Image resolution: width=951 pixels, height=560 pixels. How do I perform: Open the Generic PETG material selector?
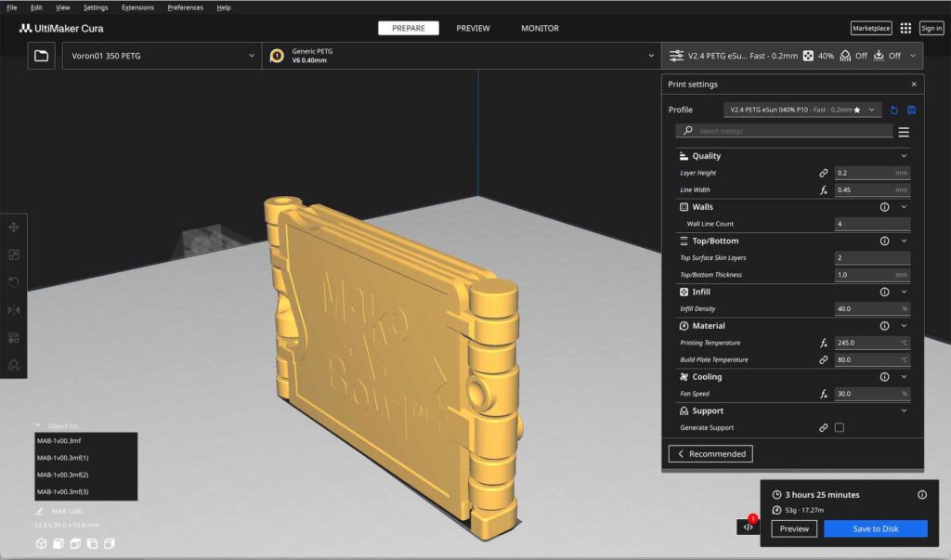pyautogui.click(x=462, y=56)
